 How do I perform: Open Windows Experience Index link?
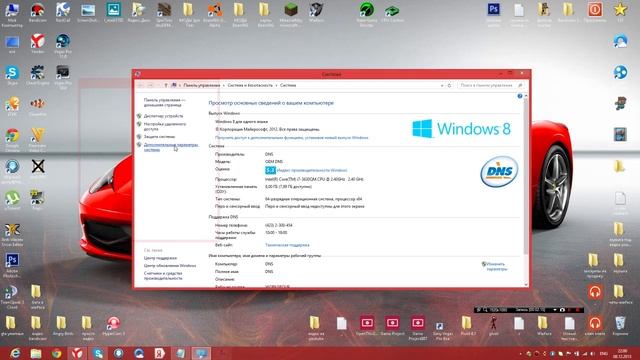click(x=312, y=170)
